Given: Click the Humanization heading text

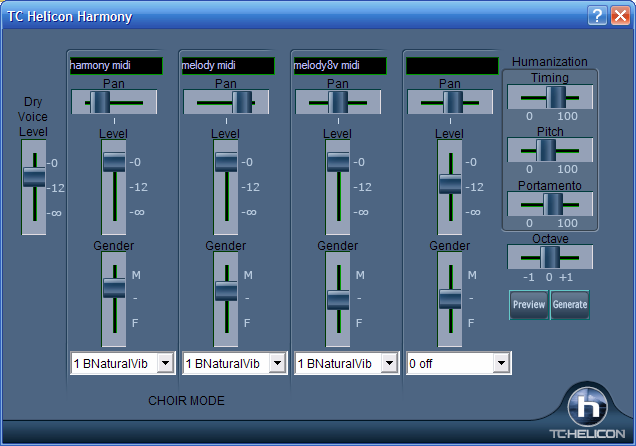Looking at the screenshot, I should 550,62.
